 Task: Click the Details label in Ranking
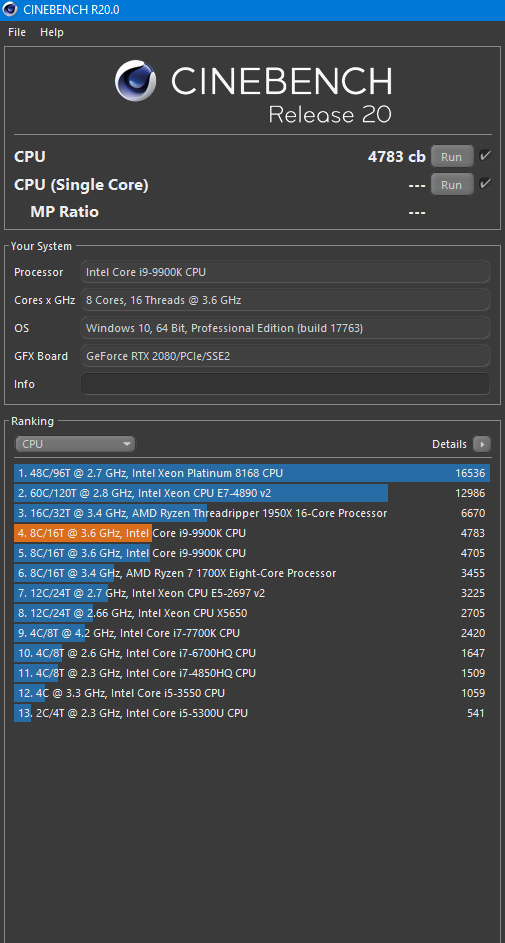449,444
